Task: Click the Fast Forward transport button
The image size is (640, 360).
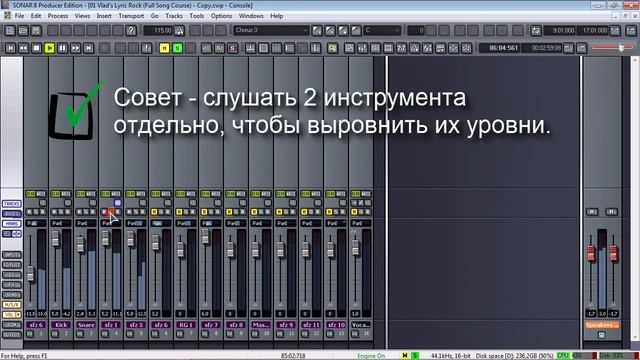Action: [x=76, y=48]
